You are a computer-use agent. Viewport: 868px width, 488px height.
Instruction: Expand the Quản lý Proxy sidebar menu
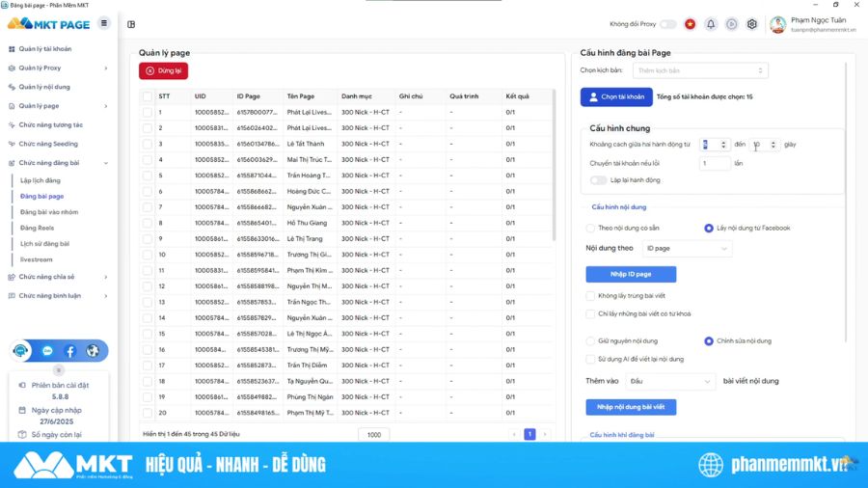58,68
